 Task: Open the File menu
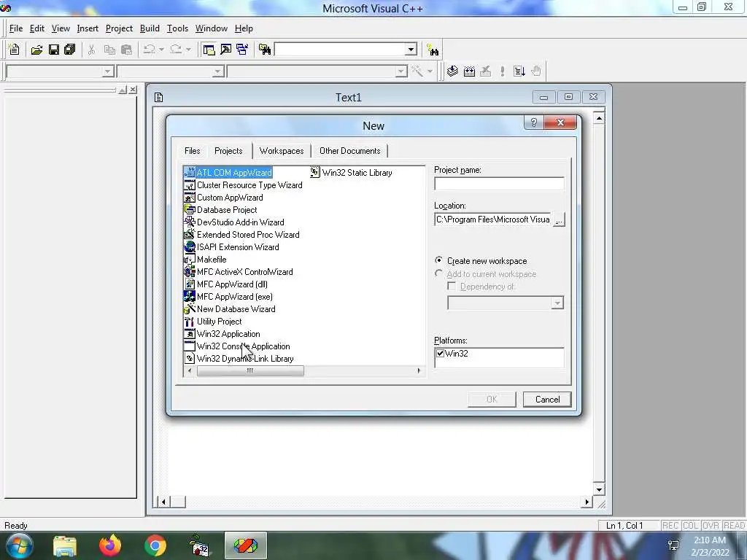(x=16, y=28)
